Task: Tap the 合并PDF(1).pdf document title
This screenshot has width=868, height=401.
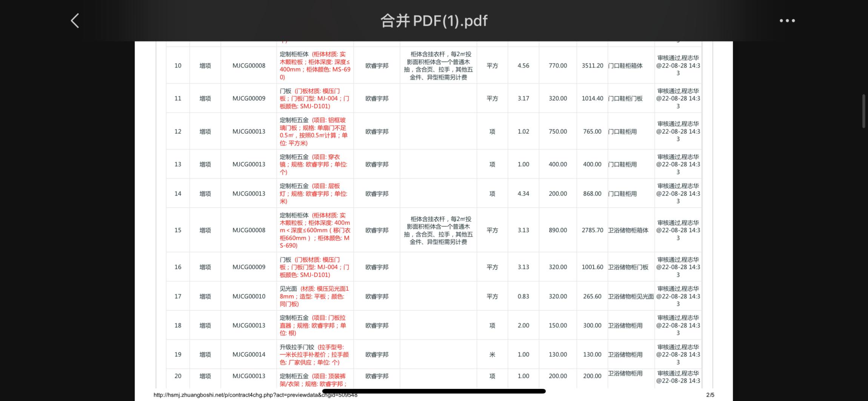Action: [x=434, y=21]
